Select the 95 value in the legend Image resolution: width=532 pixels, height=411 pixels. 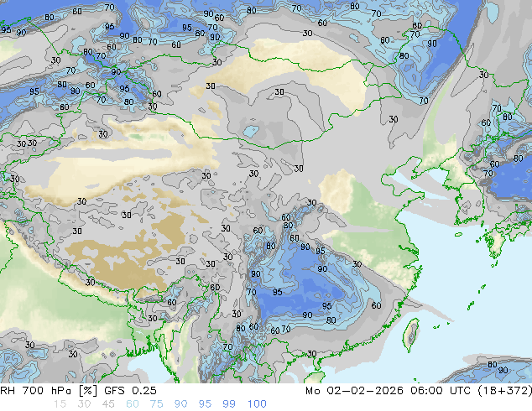point(205,404)
